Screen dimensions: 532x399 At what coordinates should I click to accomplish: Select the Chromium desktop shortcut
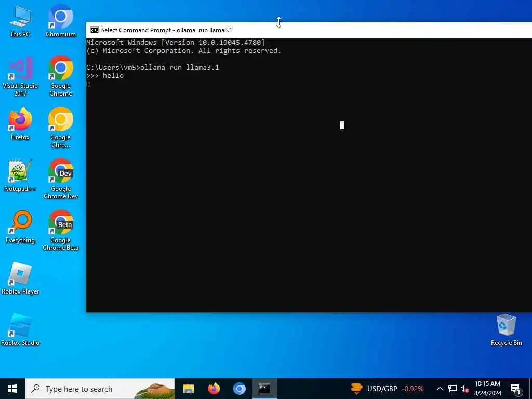coord(61,21)
